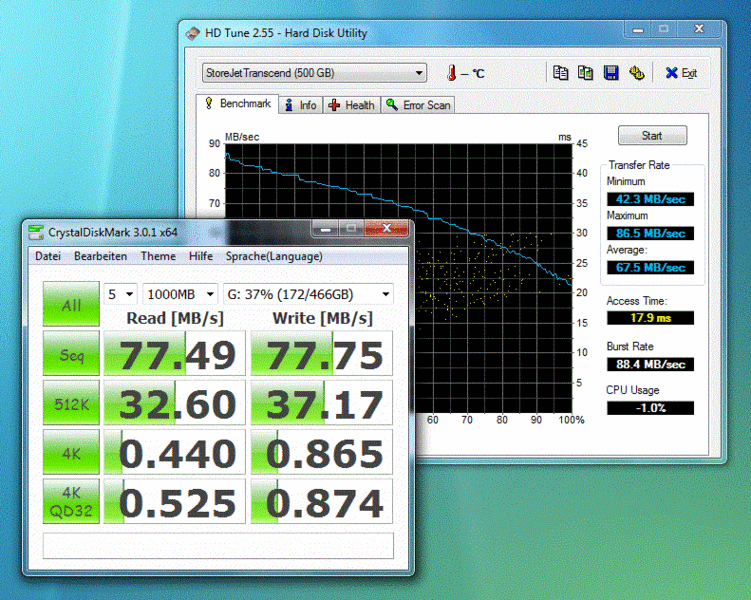Click the copy screenshot icon in HD Tune
Screen dimensions: 751x600
pos(585,73)
